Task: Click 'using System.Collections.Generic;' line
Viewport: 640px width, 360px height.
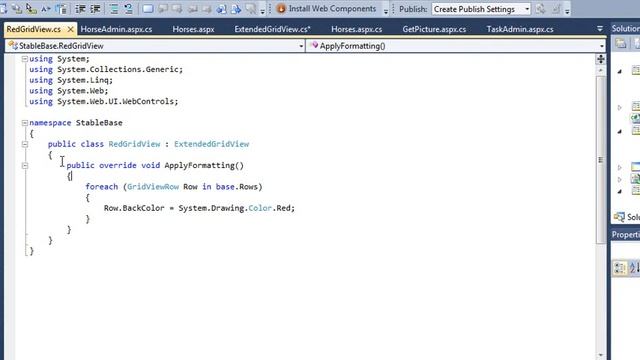Action: [106, 69]
